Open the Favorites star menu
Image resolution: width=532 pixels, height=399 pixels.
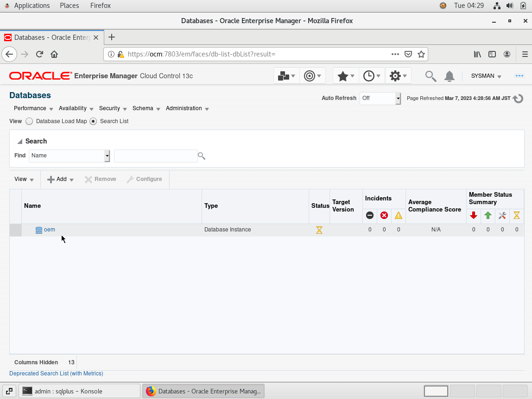click(346, 76)
